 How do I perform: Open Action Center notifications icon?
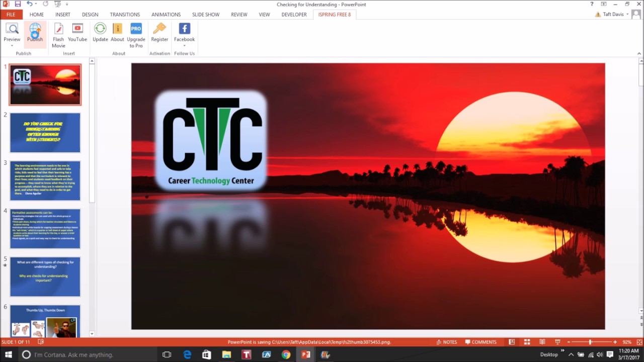pyautogui.click(x=610, y=354)
